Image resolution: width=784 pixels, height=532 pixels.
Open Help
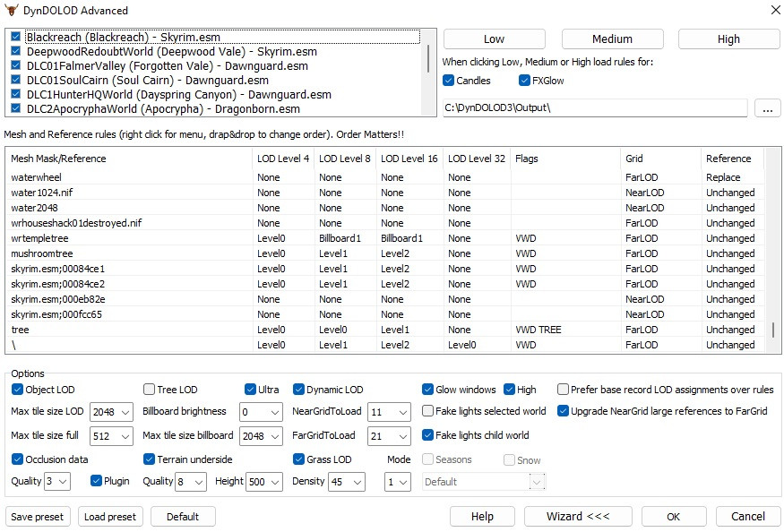[x=482, y=517]
